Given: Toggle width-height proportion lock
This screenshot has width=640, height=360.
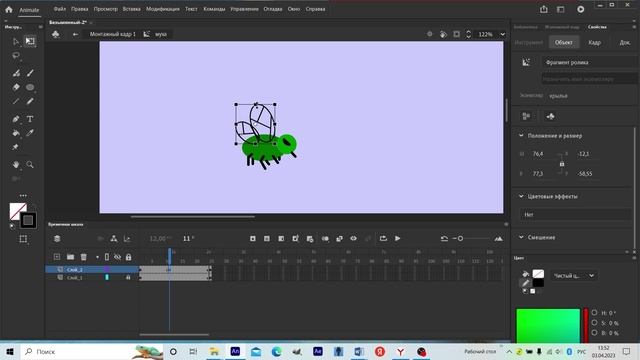Looking at the screenshot, I should (x=562, y=164).
